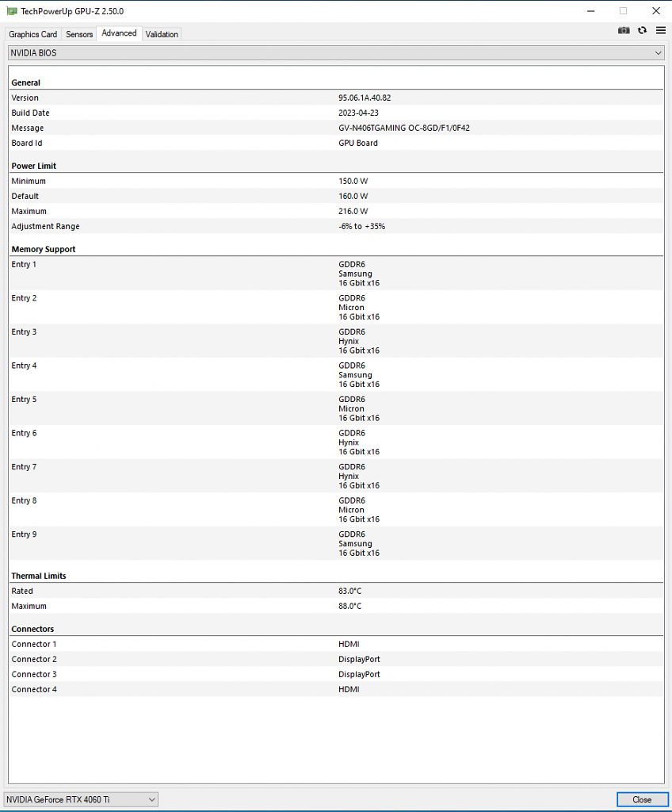
Task: Select the Build Date row
Action: (x=336, y=113)
